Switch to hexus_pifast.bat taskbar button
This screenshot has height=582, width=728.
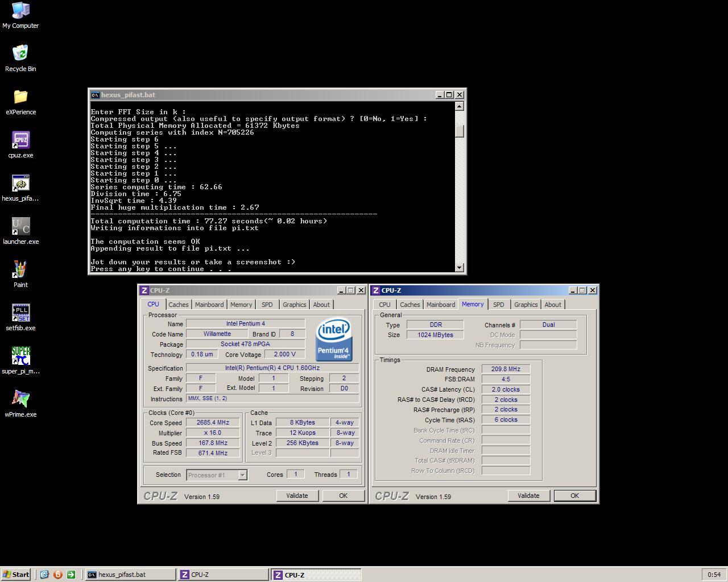click(130, 575)
